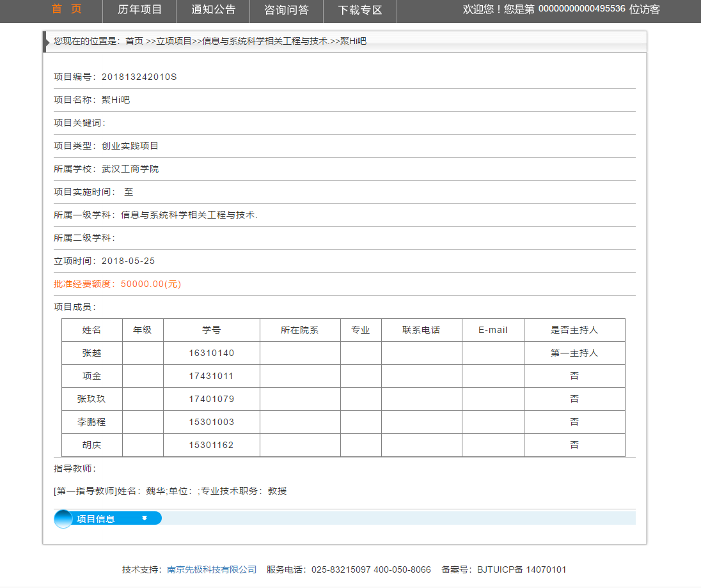Open the 通知公告 menu item

coord(214,10)
